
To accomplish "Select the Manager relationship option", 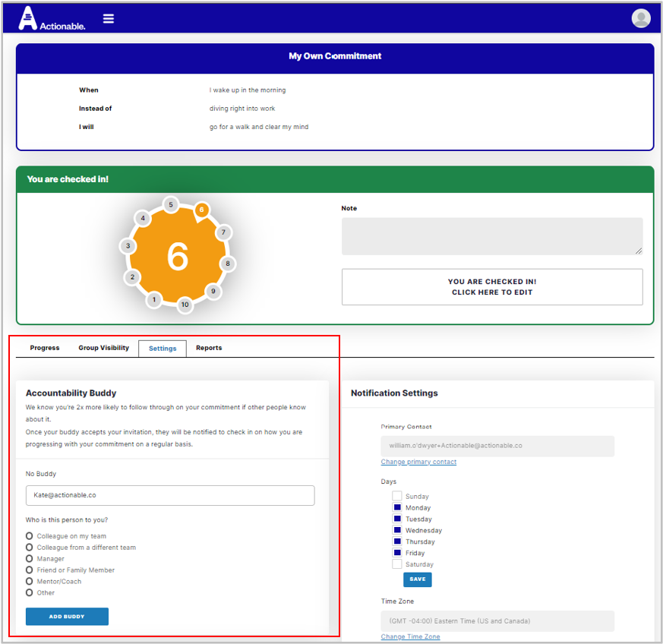I will pos(30,559).
